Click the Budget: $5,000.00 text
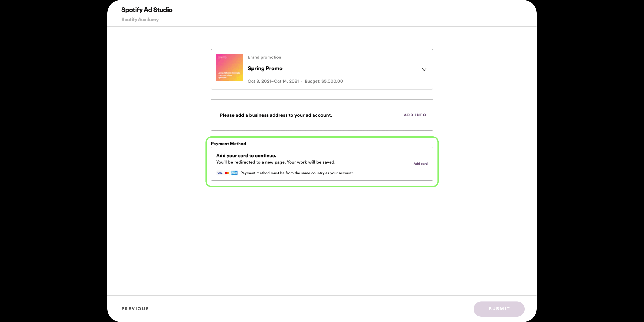The image size is (644, 322). pos(324,81)
